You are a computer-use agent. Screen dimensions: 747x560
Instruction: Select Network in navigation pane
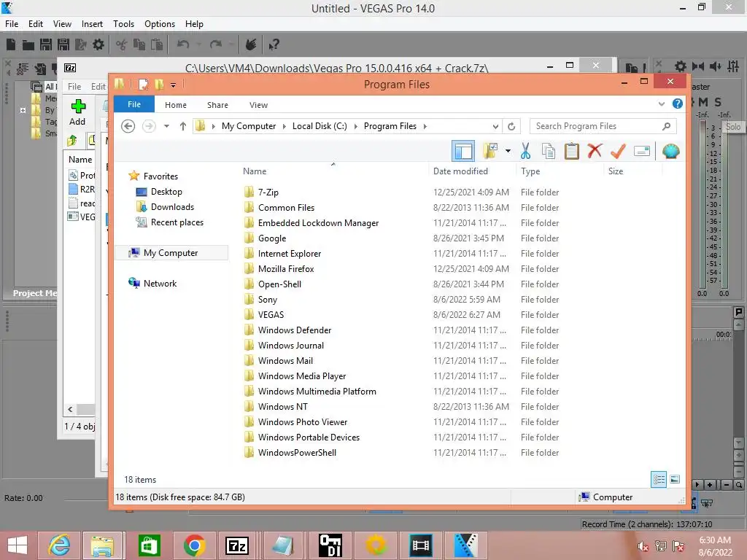click(x=160, y=284)
